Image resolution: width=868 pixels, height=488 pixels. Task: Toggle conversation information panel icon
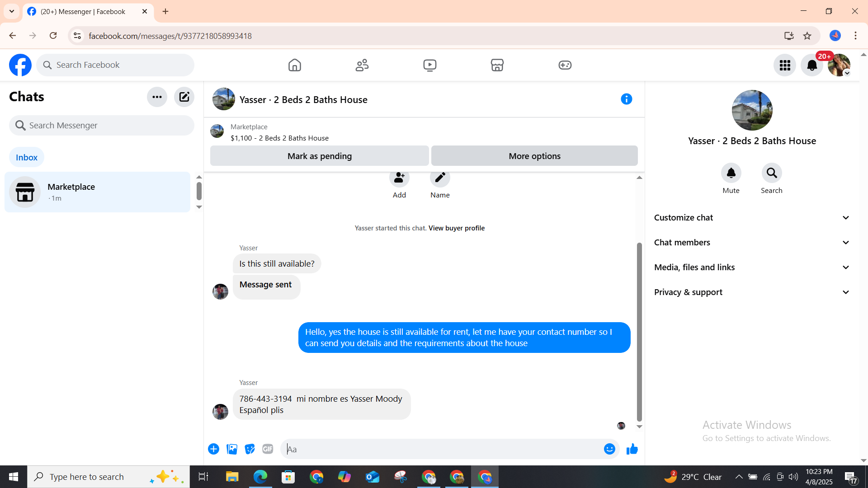626,99
